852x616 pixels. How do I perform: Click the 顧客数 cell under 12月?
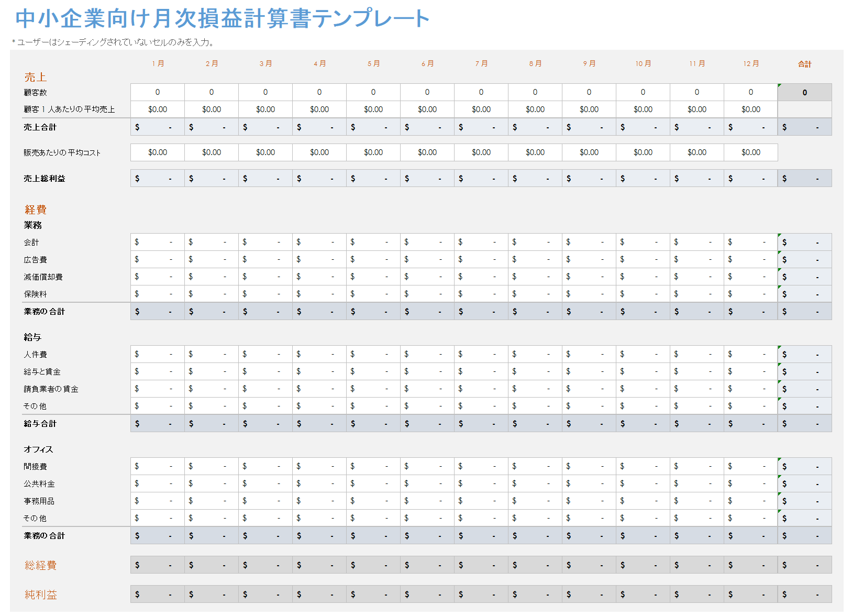tap(751, 92)
